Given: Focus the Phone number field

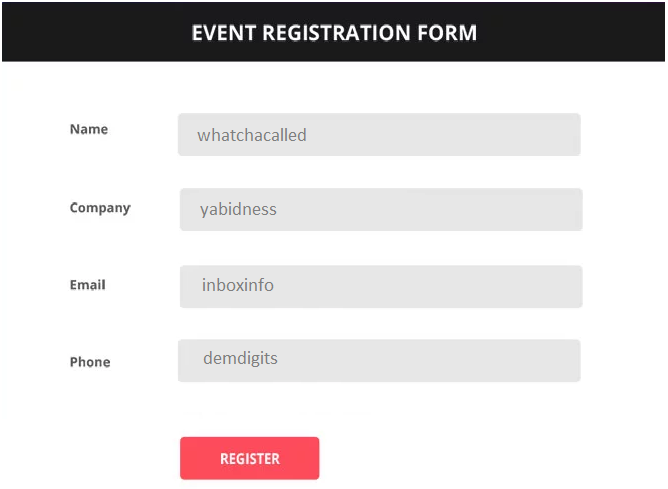Looking at the screenshot, I should click(379, 361).
